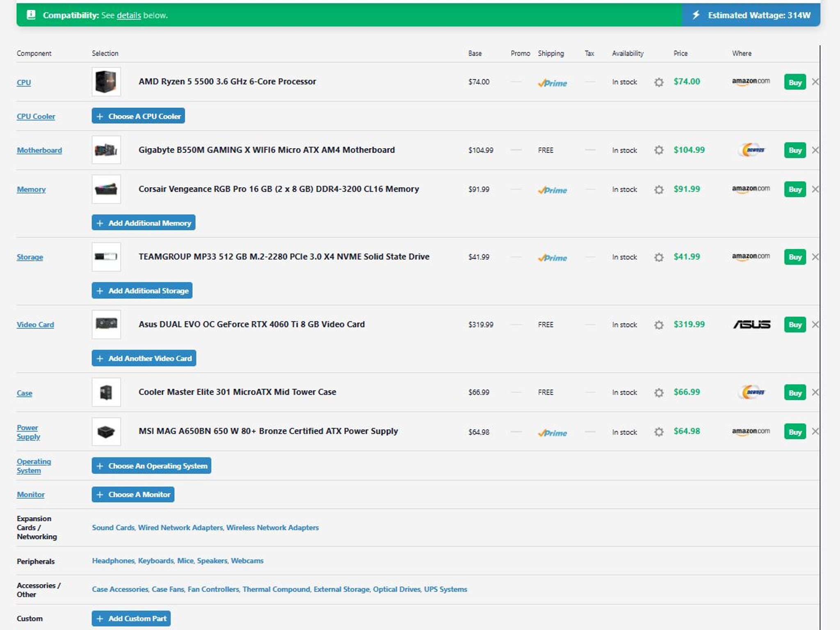840x630 pixels.
Task: Browse Case Fans link
Action: point(168,589)
